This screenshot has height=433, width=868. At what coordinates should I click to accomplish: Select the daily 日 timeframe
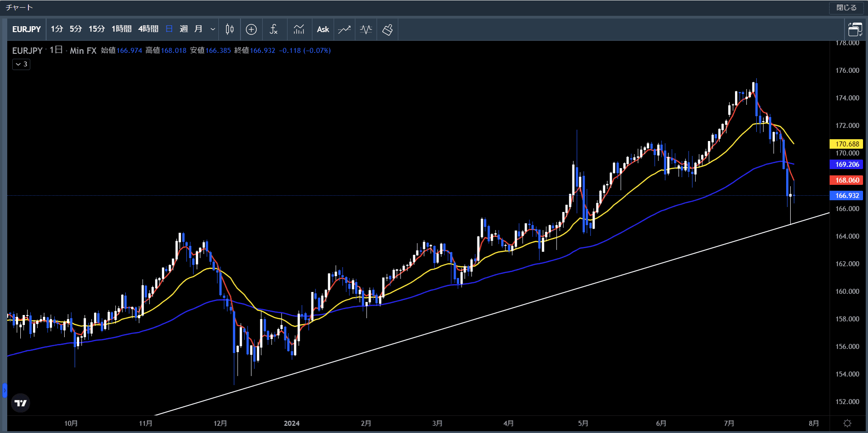(169, 29)
